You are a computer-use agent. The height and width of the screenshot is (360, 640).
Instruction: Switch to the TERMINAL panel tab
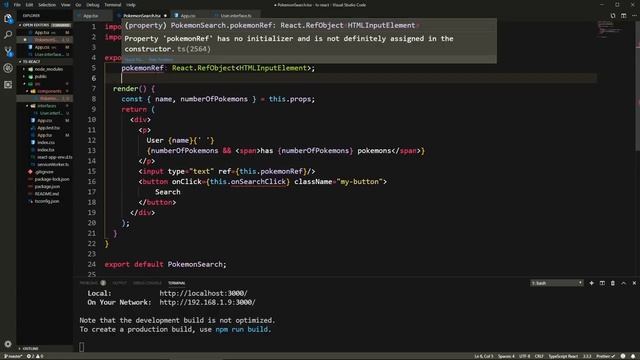176,283
